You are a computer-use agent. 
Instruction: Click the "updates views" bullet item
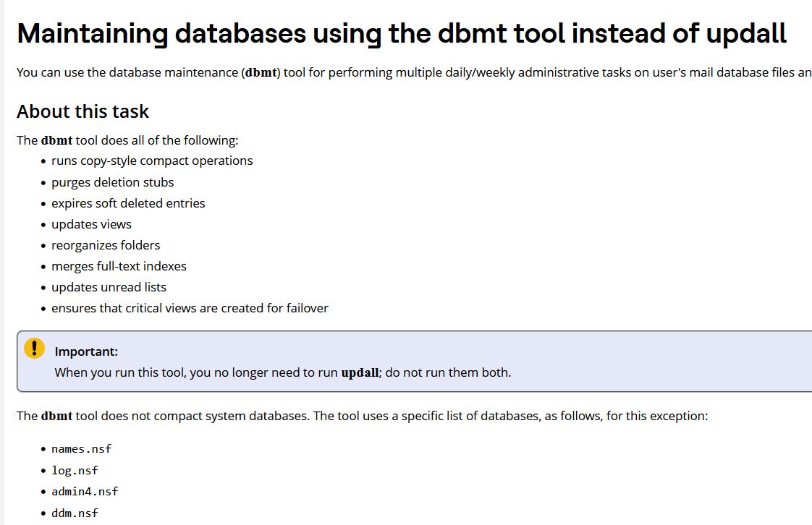(x=91, y=224)
